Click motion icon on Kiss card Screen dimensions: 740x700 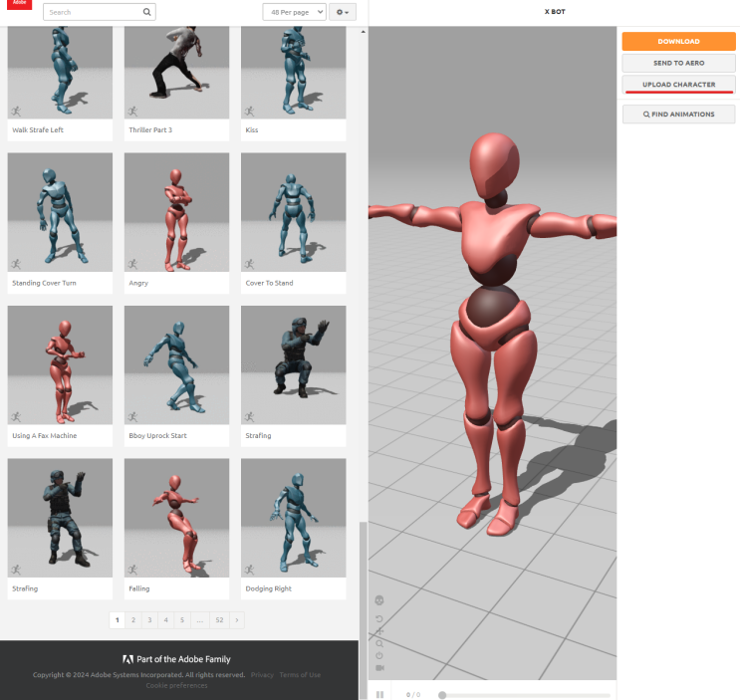click(x=249, y=112)
